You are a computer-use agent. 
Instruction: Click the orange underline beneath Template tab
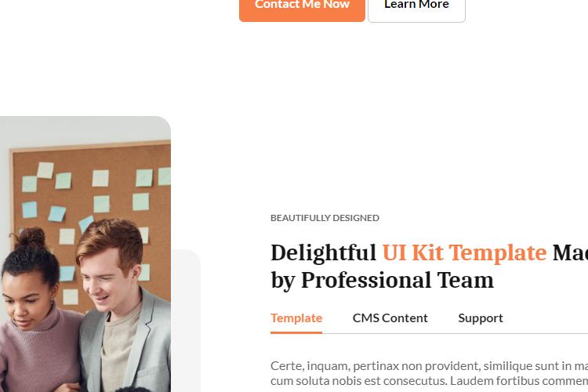coord(296,332)
